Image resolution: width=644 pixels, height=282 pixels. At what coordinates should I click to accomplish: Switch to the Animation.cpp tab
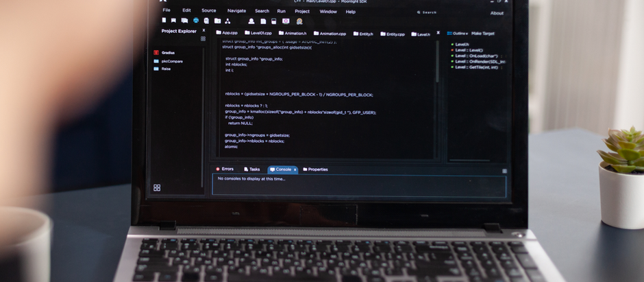click(x=330, y=34)
